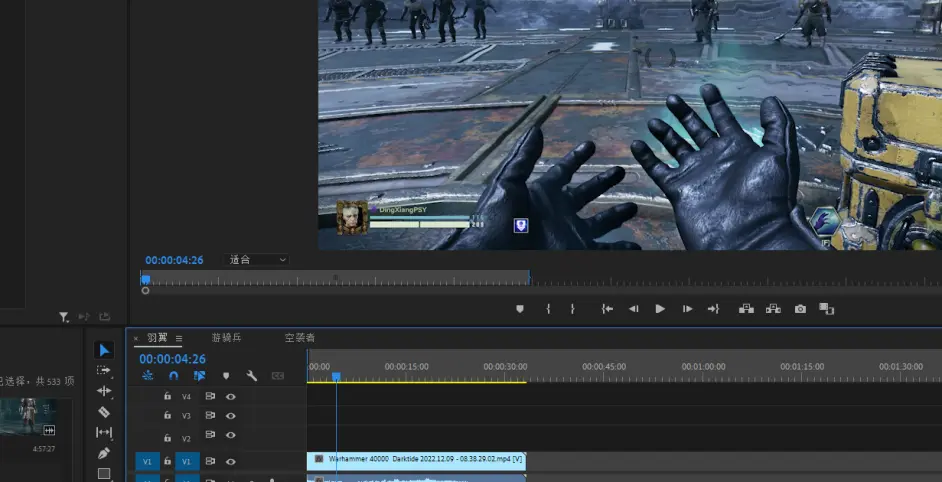Toggle lock on track V2

click(x=168, y=438)
